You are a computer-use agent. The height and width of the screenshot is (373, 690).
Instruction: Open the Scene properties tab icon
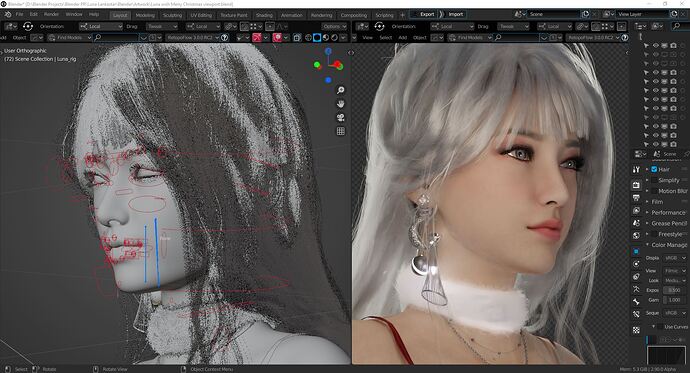[x=636, y=223]
